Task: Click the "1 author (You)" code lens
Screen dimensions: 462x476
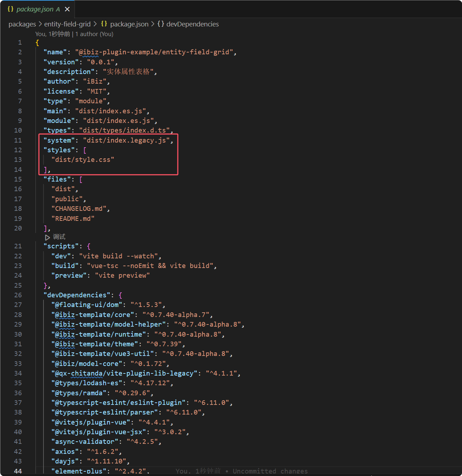Action: pos(94,34)
